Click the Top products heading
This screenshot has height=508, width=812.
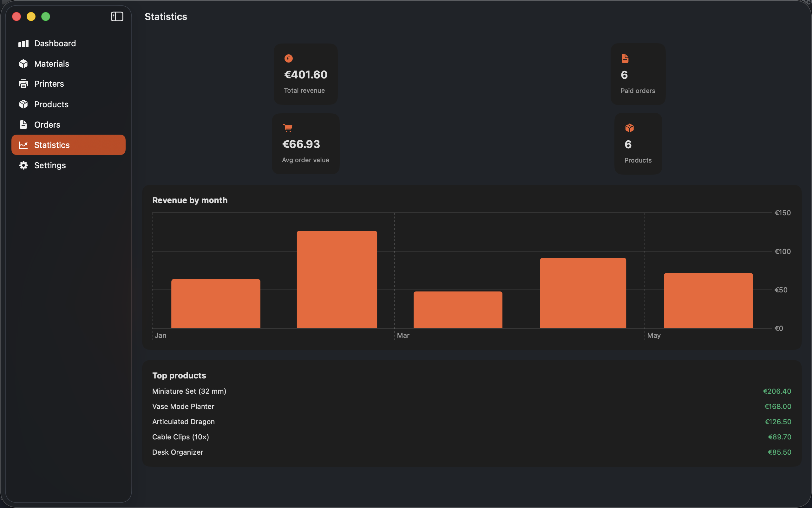[x=179, y=376]
